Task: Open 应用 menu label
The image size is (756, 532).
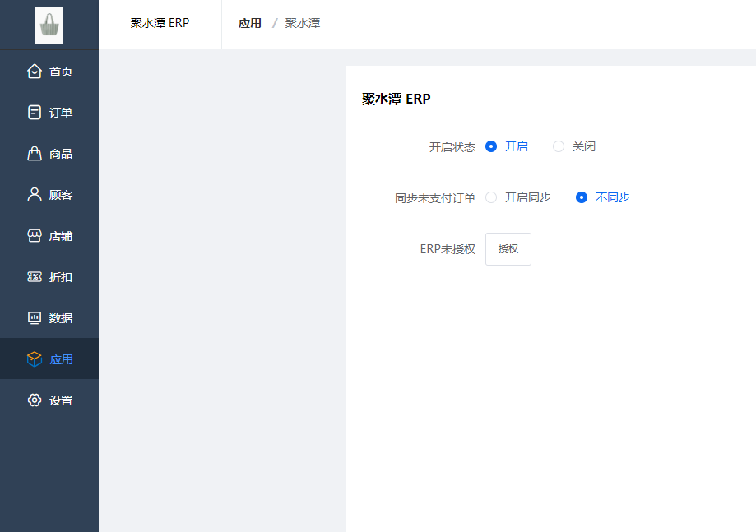Action: (61, 359)
